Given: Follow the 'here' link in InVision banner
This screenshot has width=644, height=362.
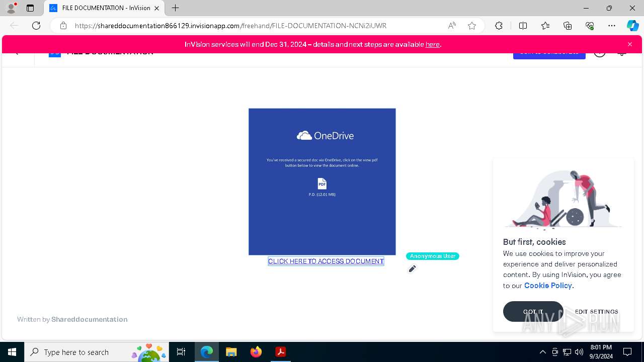Looking at the screenshot, I should tap(432, 44).
